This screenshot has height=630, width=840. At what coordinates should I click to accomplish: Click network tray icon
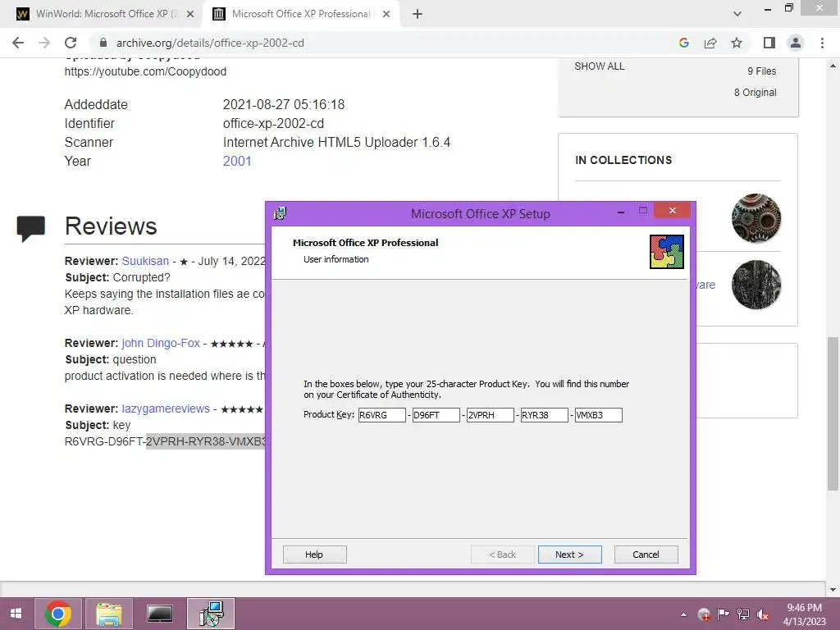click(743, 614)
